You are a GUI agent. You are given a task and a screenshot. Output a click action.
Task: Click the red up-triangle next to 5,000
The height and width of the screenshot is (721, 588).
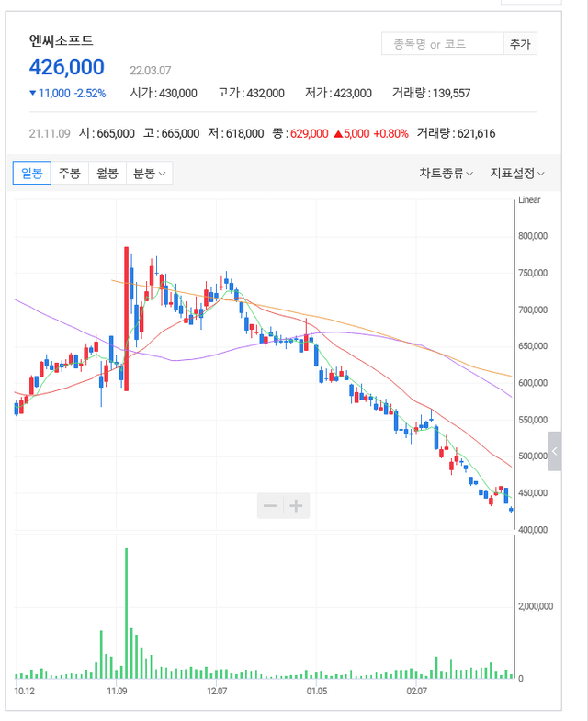[x=338, y=134]
